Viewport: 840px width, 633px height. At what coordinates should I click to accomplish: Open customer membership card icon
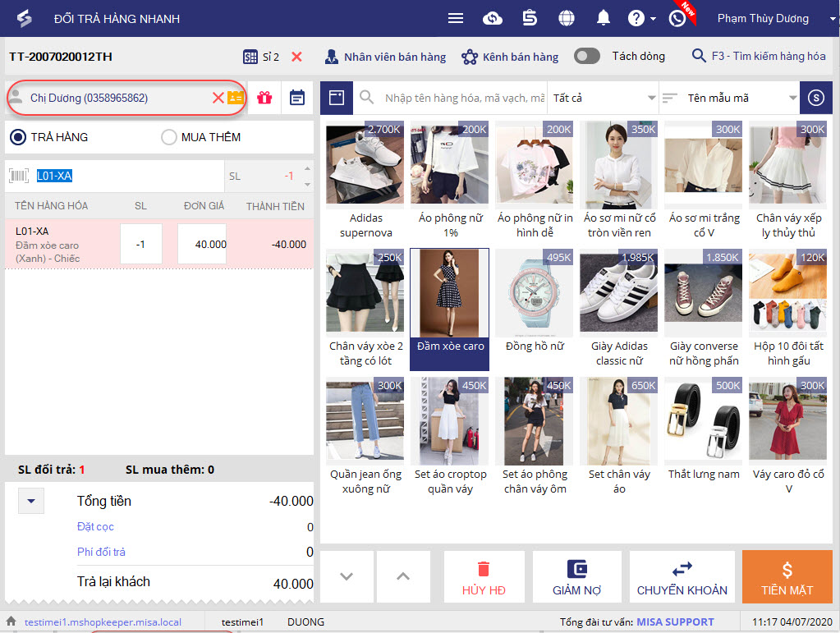235,98
